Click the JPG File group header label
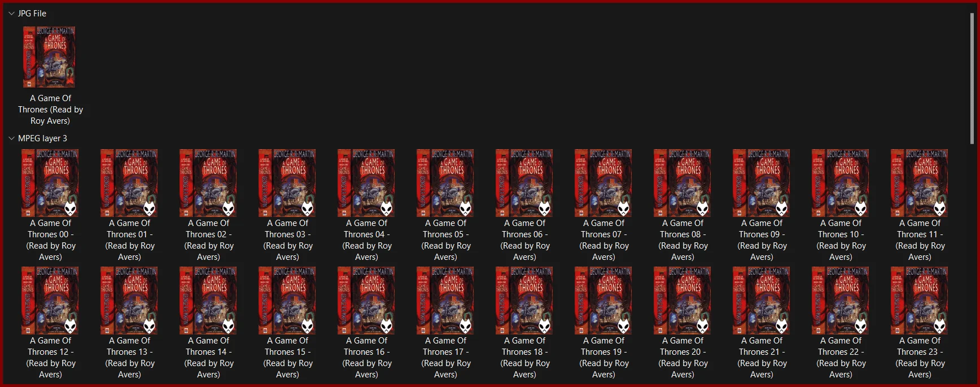980x387 pixels. click(32, 14)
